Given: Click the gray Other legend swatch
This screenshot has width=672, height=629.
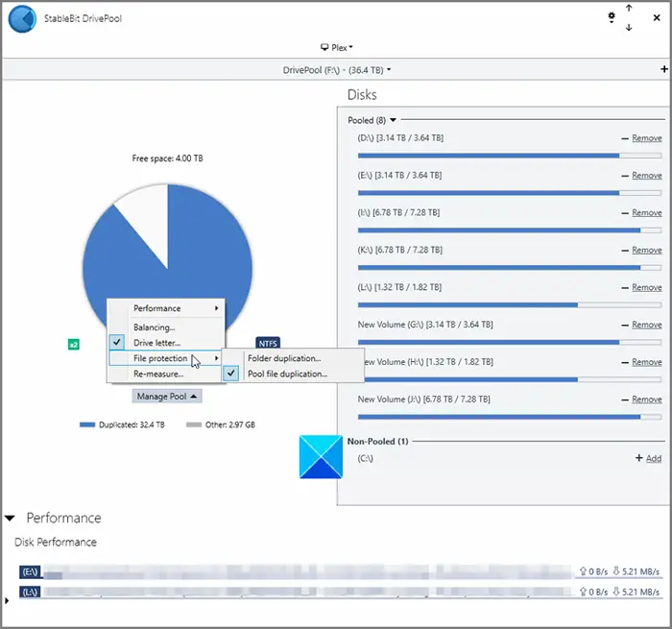Looking at the screenshot, I should 194,424.
